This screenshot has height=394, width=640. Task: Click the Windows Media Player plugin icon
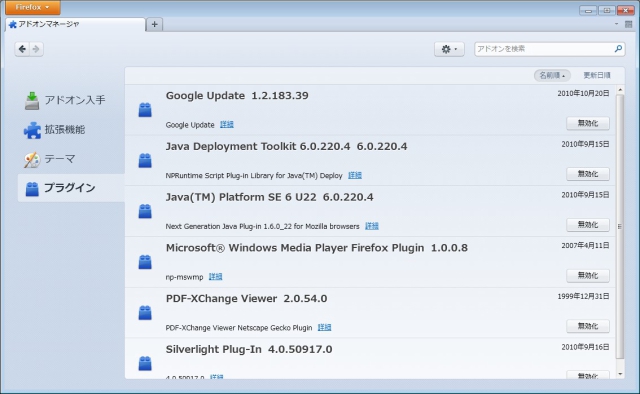[145, 262]
